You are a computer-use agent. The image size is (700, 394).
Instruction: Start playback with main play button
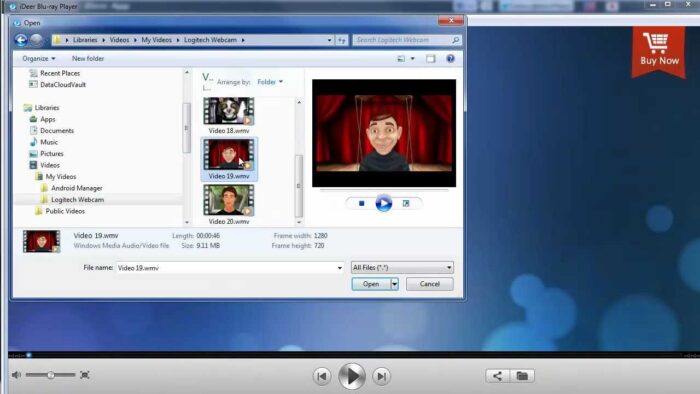[x=352, y=376]
